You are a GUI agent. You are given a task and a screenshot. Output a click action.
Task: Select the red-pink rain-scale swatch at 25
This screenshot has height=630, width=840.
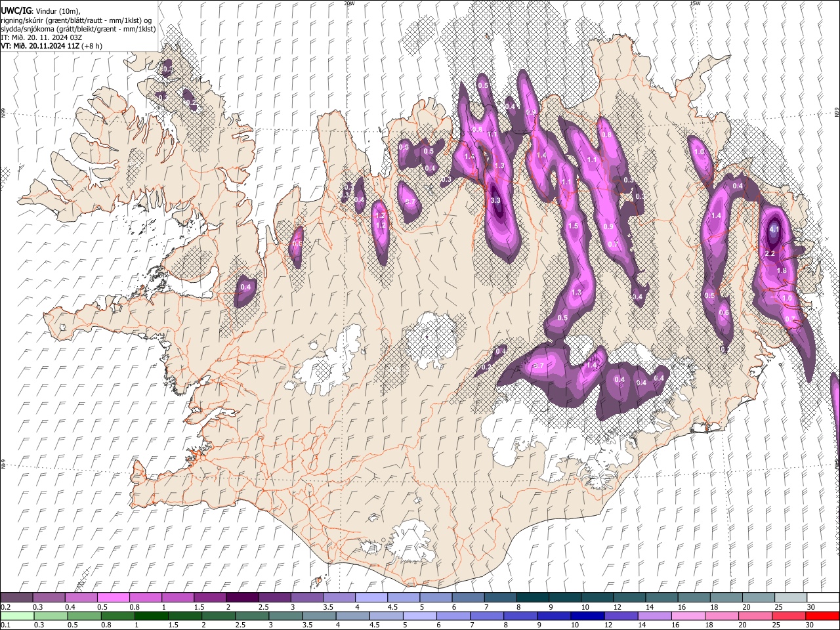(x=789, y=616)
